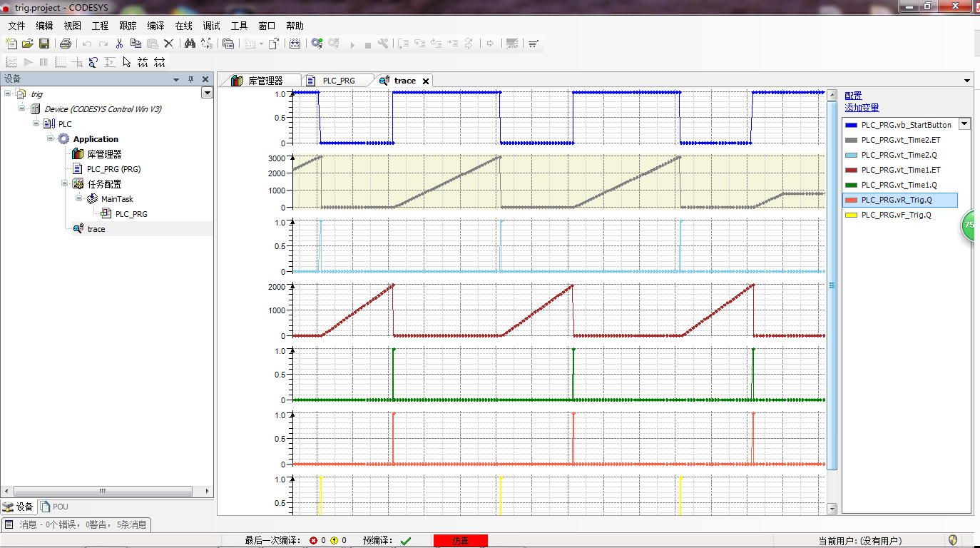Close the trace tab
This screenshot has width=980, height=548.
[x=426, y=81]
